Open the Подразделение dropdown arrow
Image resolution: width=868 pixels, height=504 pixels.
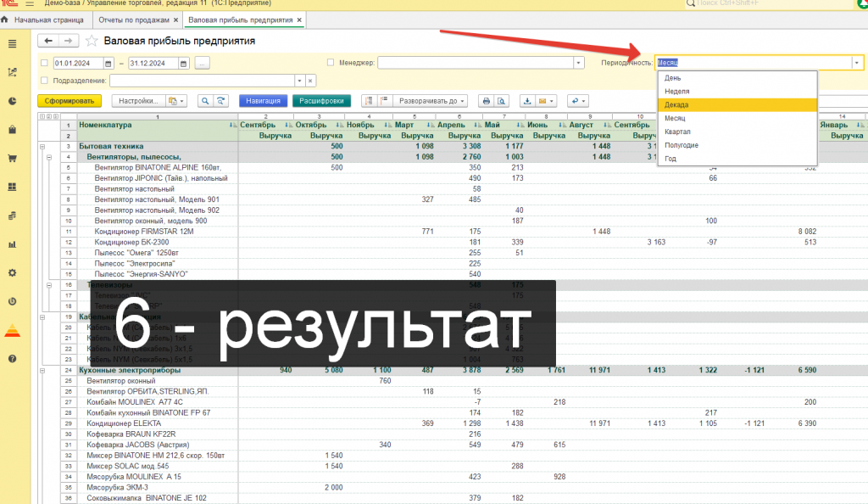tap(299, 81)
